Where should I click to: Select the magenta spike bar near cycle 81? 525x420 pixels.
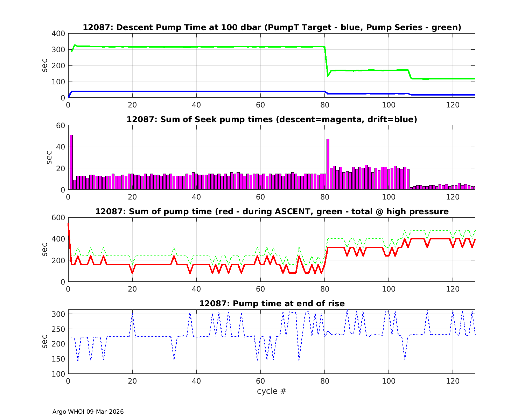[328, 164]
